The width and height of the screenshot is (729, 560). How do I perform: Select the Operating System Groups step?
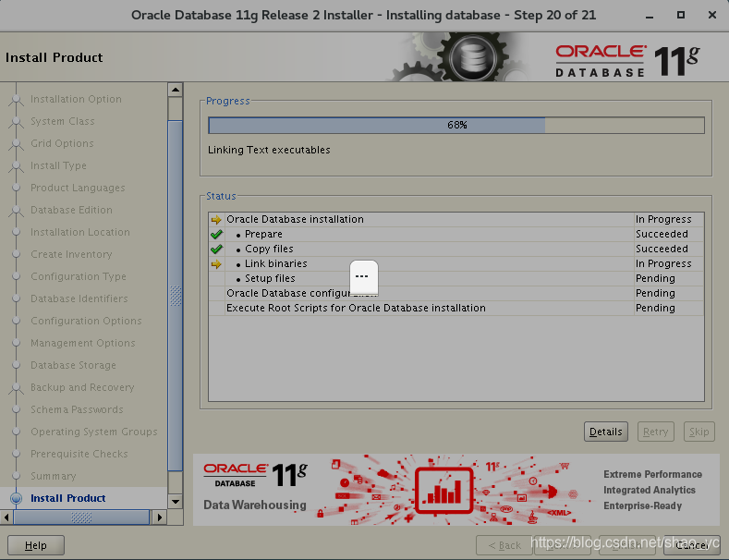94,432
